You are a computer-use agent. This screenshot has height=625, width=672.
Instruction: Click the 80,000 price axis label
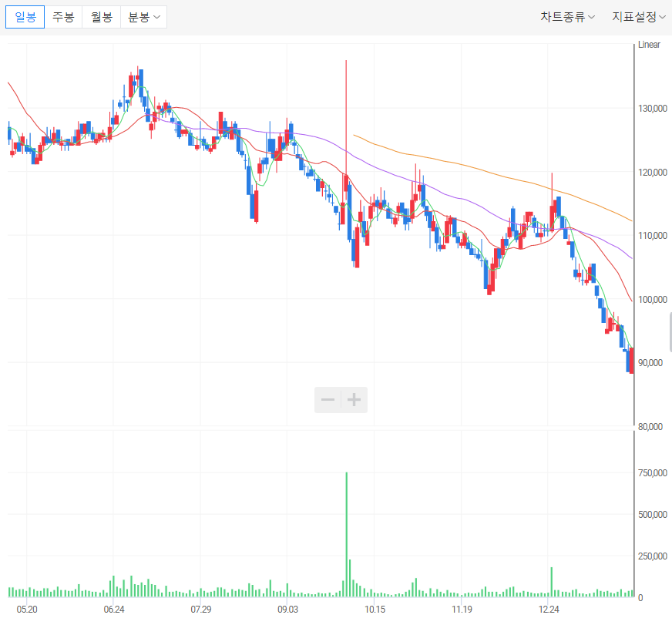coord(650,426)
